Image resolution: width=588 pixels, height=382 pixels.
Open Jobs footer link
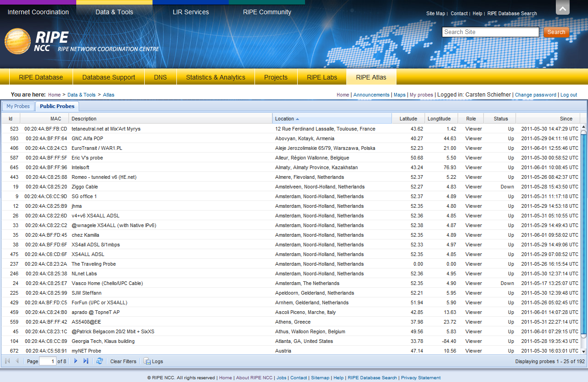tap(282, 378)
